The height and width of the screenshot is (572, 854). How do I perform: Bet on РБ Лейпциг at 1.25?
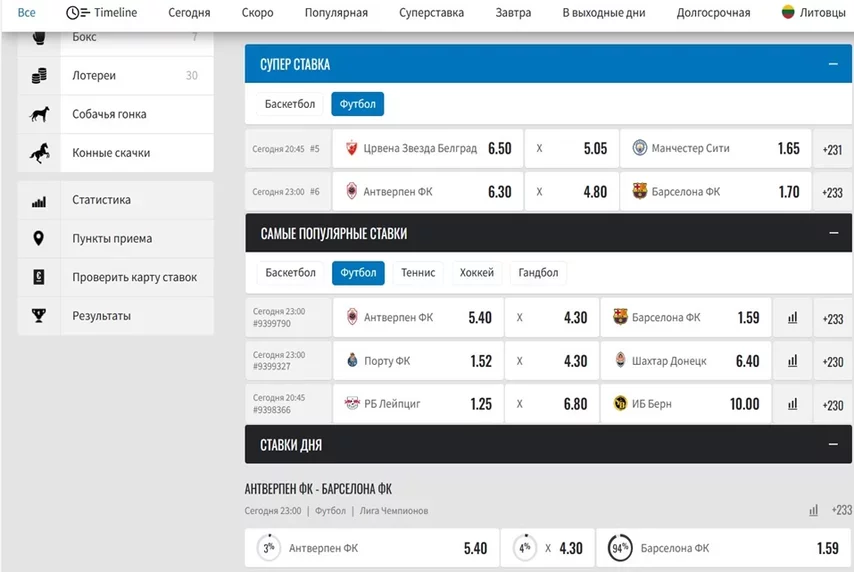click(418, 404)
